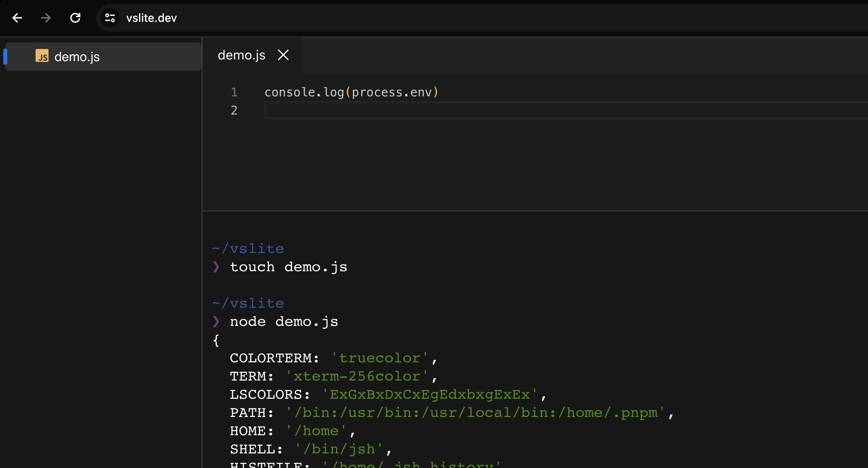Click the 'node demo.js' terminal command

[284, 321]
